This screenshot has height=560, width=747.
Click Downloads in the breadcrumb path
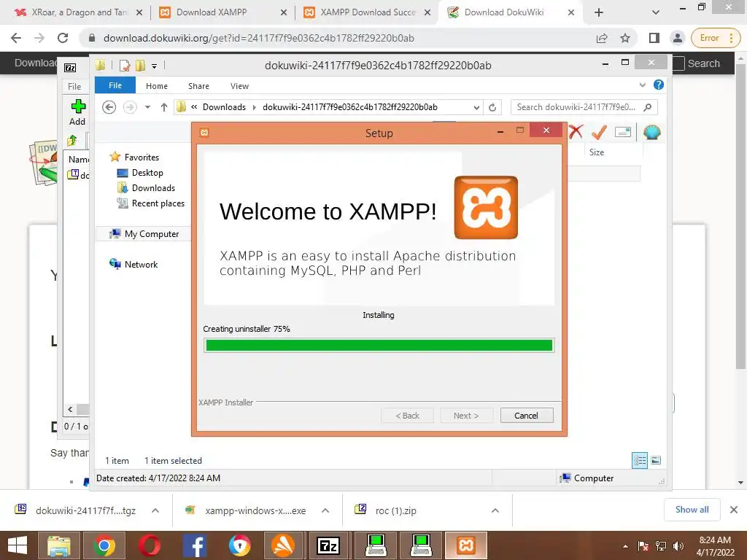pos(224,107)
